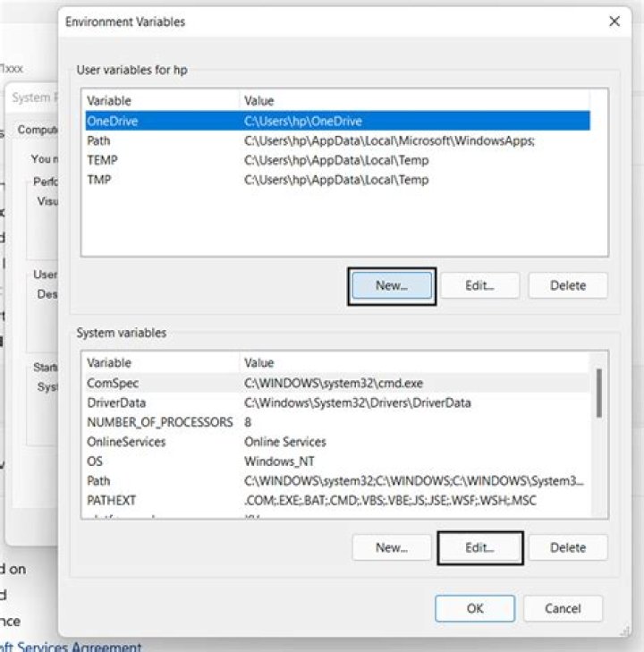Click Delete under User variables for hp

click(568, 285)
